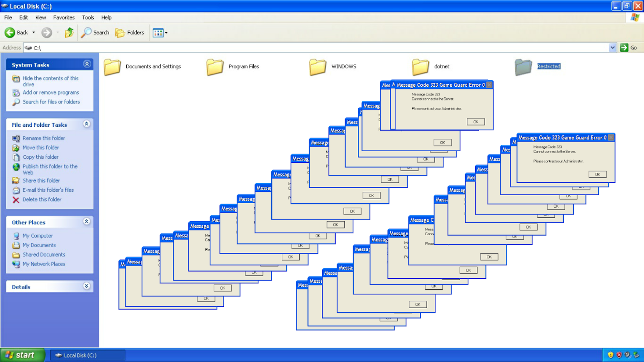The width and height of the screenshot is (644, 362).
Task: Collapse the Other Places panel
Action: coord(87,222)
